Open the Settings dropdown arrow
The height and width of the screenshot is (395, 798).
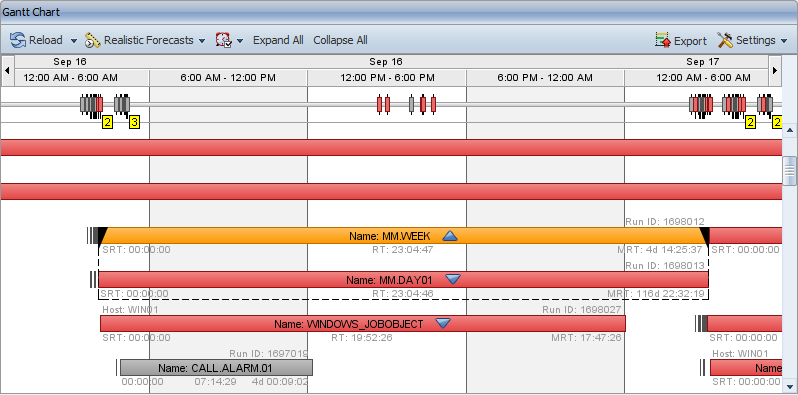tap(783, 41)
